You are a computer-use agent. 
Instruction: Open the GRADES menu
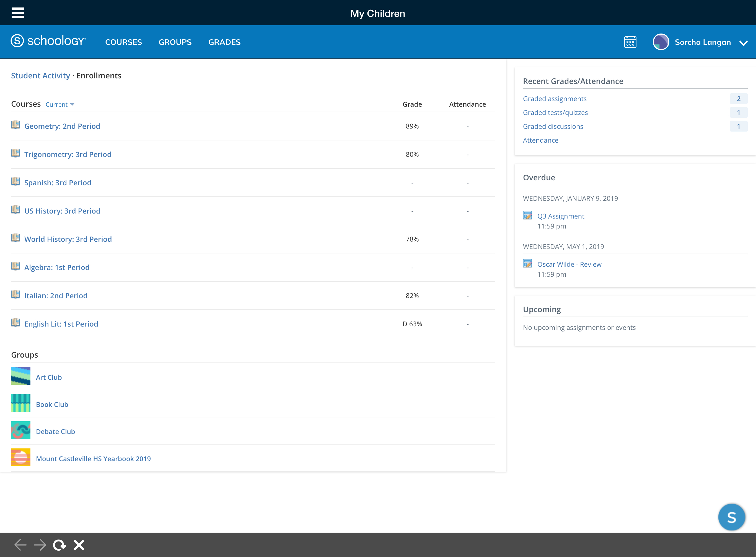click(x=224, y=42)
